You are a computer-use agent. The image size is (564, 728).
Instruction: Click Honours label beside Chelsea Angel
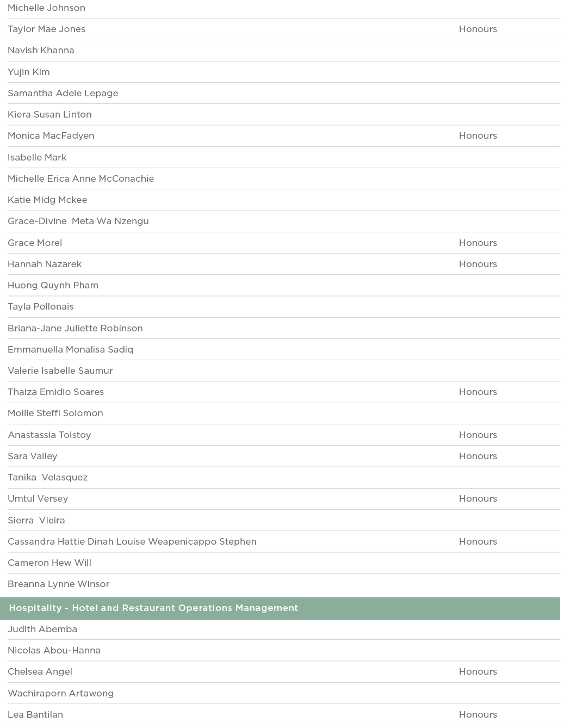pos(478,672)
